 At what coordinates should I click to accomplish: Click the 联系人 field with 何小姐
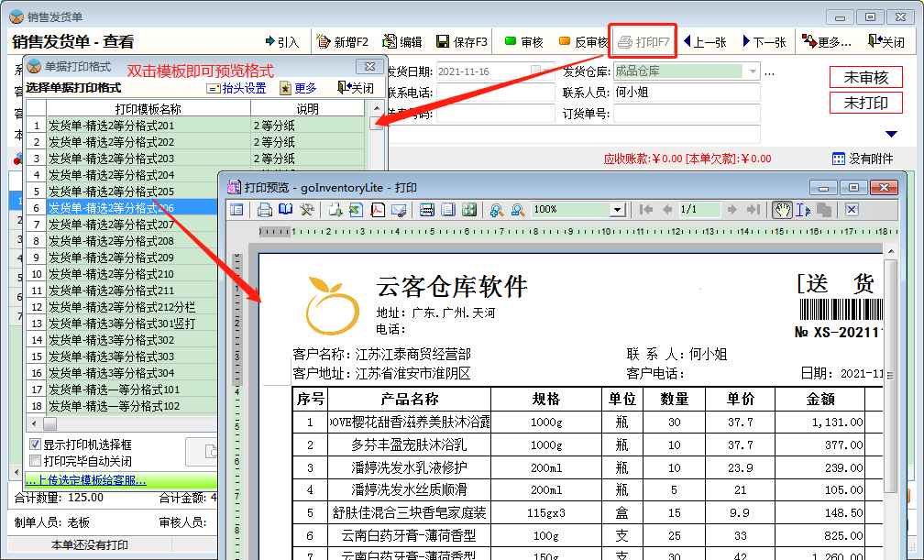[687, 92]
